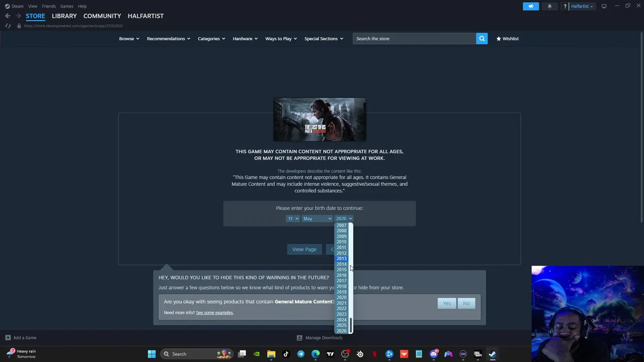Expand the Categories menu
644x362 pixels.
[211, 39]
